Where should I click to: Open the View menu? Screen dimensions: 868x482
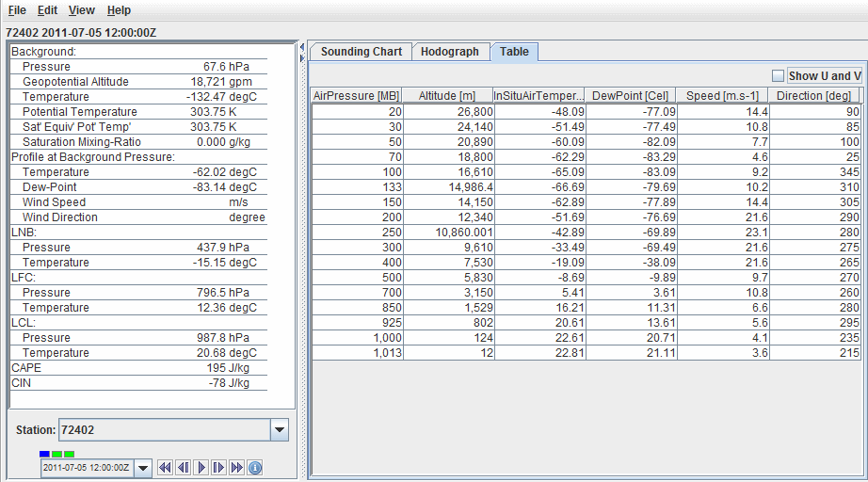[x=81, y=10]
